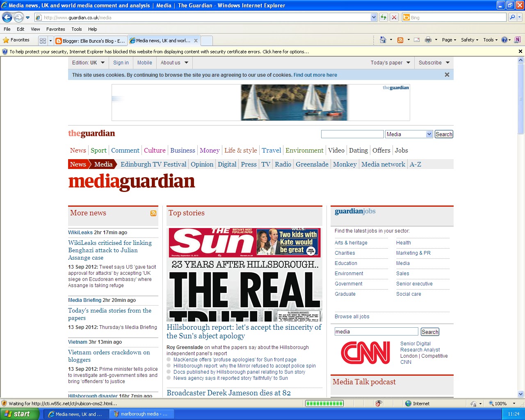Click the site search text field

[352, 134]
